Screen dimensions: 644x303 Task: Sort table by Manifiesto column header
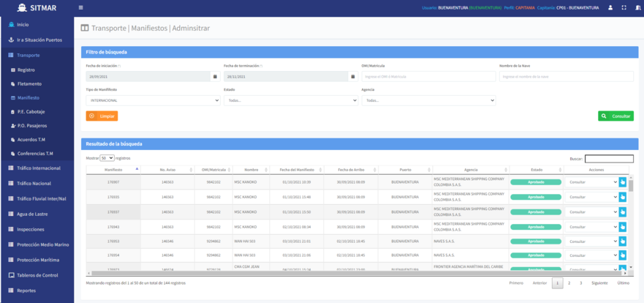tap(113, 170)
